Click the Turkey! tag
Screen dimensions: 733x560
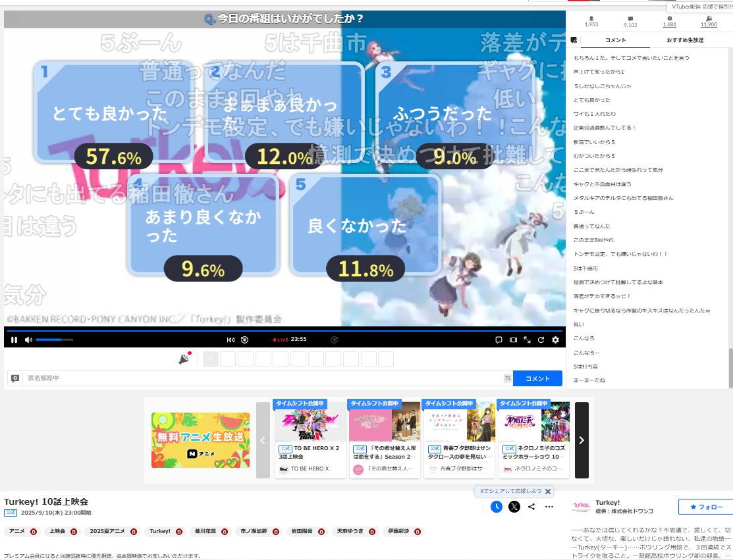click(160, 532)
